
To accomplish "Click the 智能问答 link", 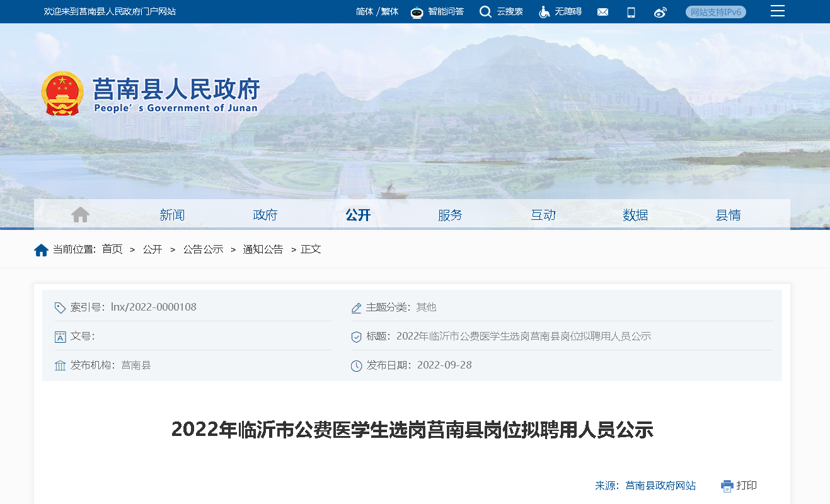I will (x=446, y=12).
